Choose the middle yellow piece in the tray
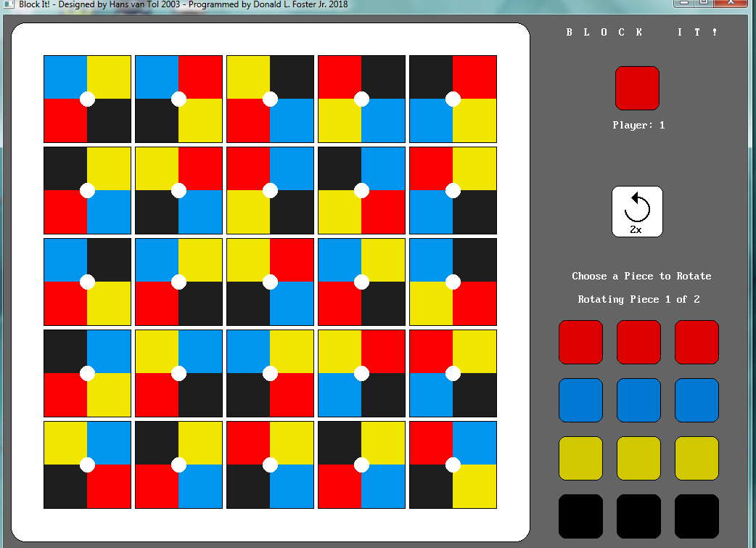 click(x=638, y=458)
